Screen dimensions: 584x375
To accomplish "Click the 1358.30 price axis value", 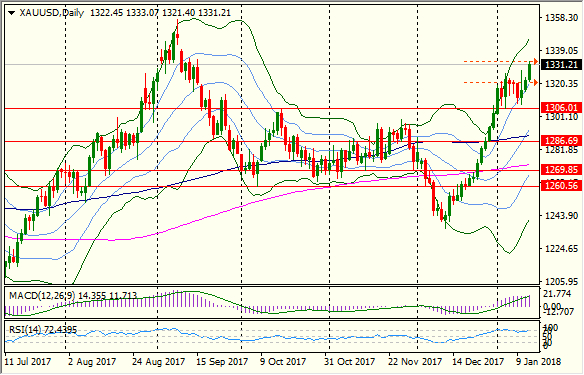I will 561,18.
